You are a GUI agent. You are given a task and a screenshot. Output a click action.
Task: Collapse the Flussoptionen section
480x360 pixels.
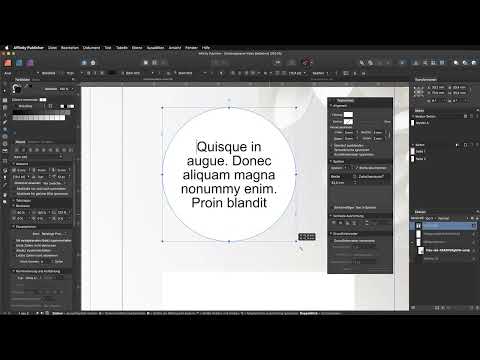[14, 227]
